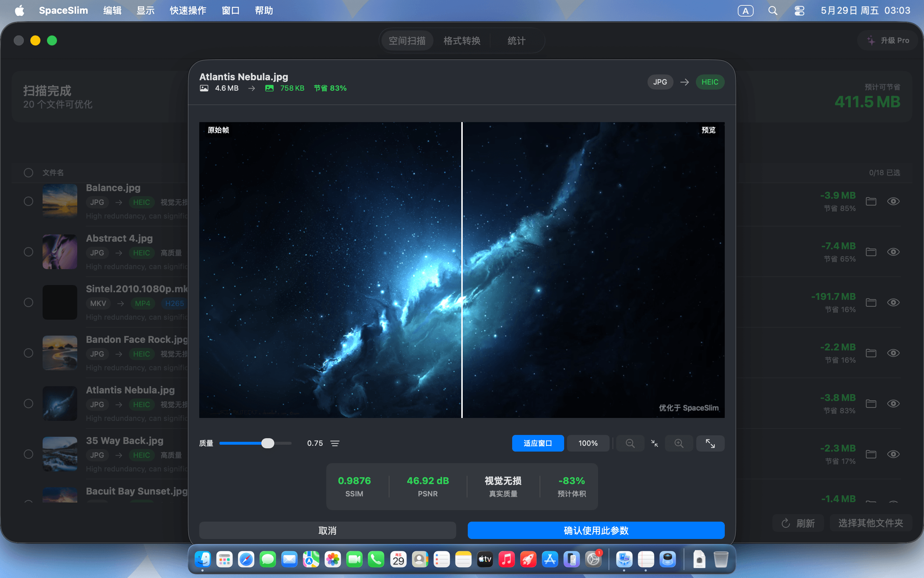Toggle preview eye for Atlantis Nebula.jpg row
The image size is (924, 578).
pos(893,404)
